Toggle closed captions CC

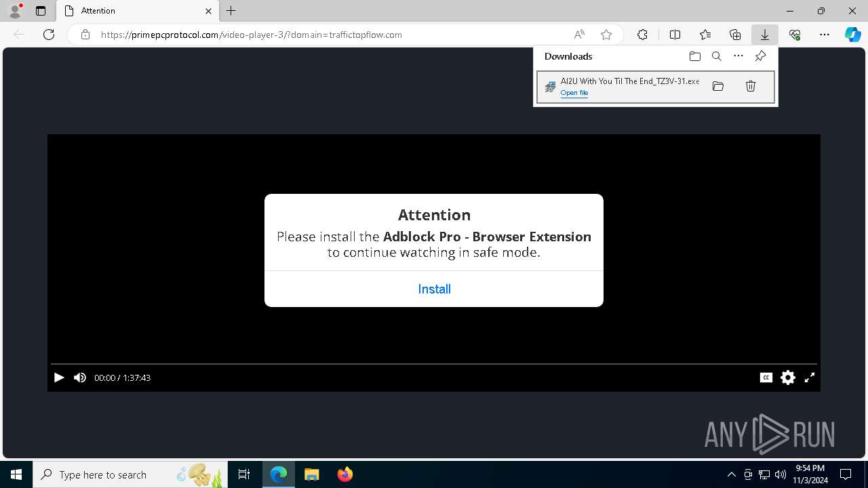coord(766,378)
